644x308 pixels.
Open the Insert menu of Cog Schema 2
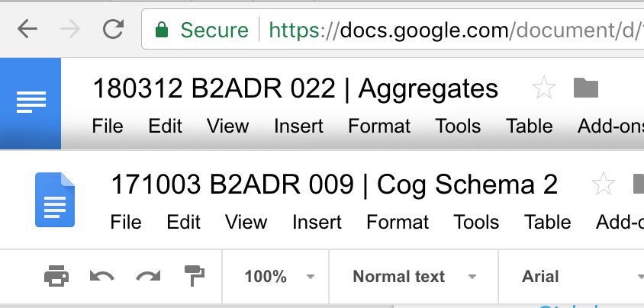click(317, 223)
